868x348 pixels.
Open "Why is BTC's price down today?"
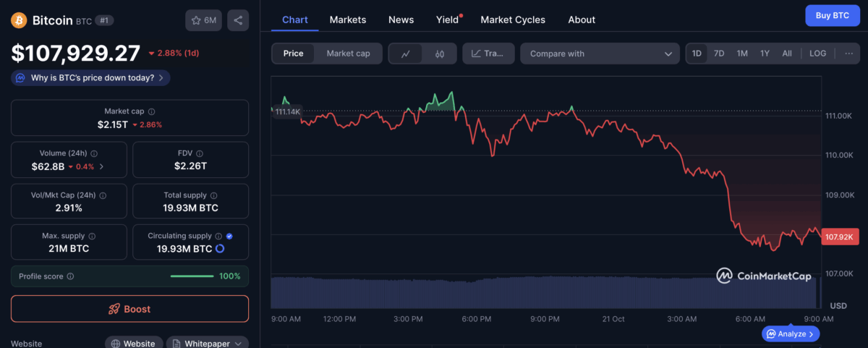click(x=90, y=77)
